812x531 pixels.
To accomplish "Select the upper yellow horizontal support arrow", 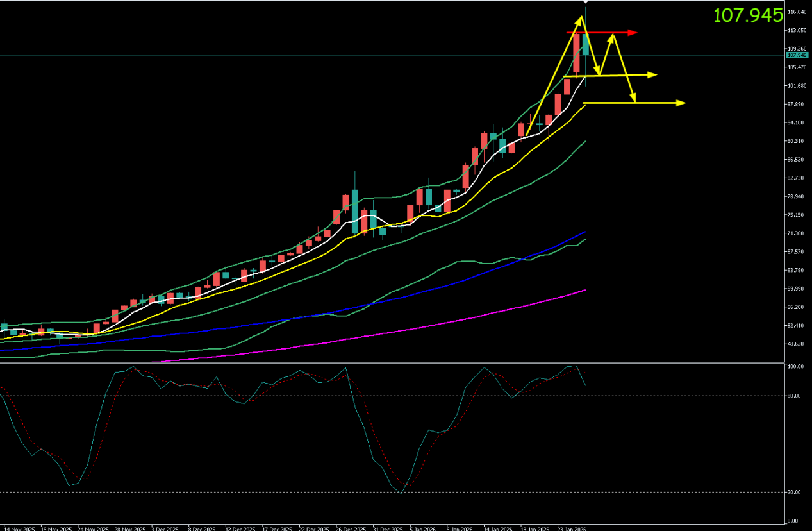I will (615, 76).
